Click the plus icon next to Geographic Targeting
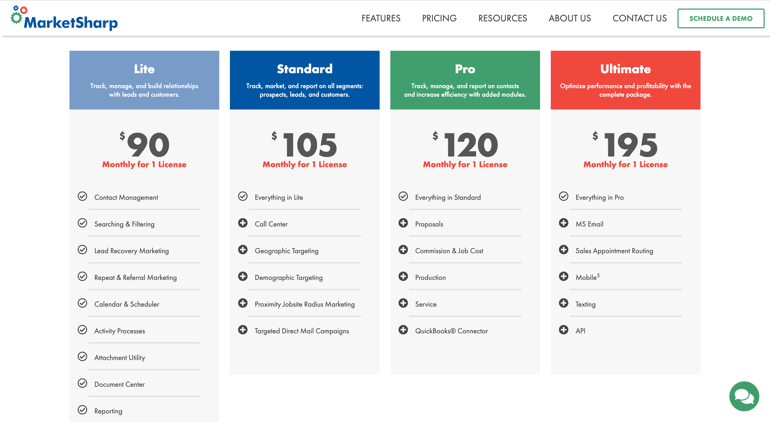 click(x=243, y=250)
